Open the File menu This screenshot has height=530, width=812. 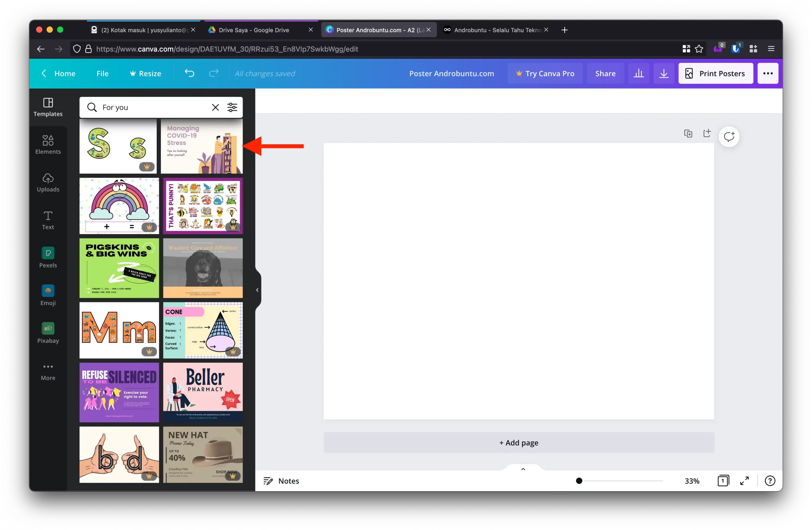pos(102,73)
